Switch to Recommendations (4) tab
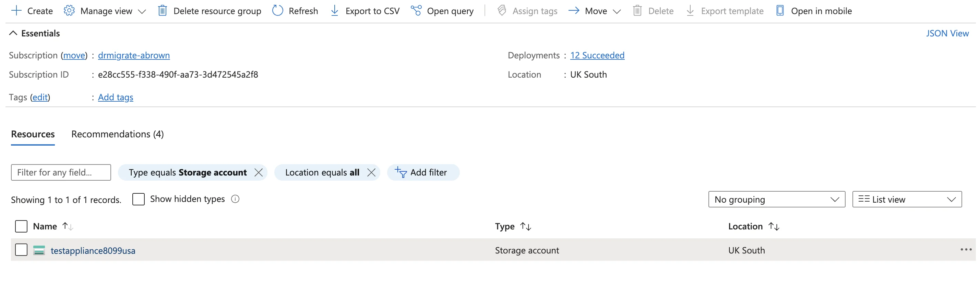 coord(118,134)
